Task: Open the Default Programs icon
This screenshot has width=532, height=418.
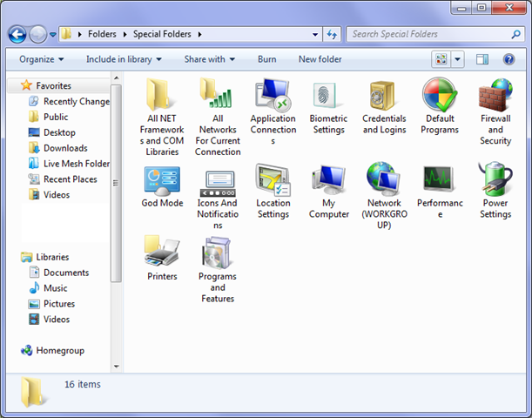Action: pos(440,96)
